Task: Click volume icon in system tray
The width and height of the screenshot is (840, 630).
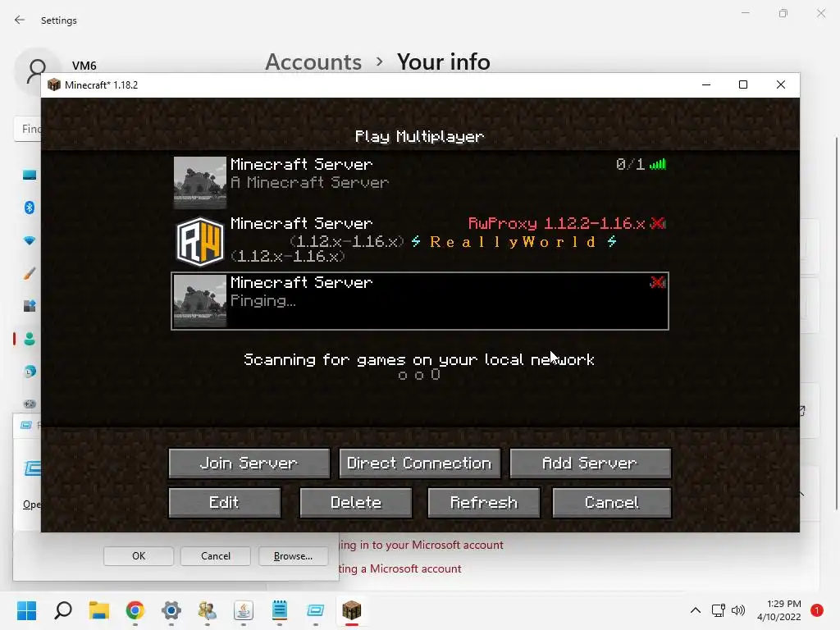Action: coord(738,610)
